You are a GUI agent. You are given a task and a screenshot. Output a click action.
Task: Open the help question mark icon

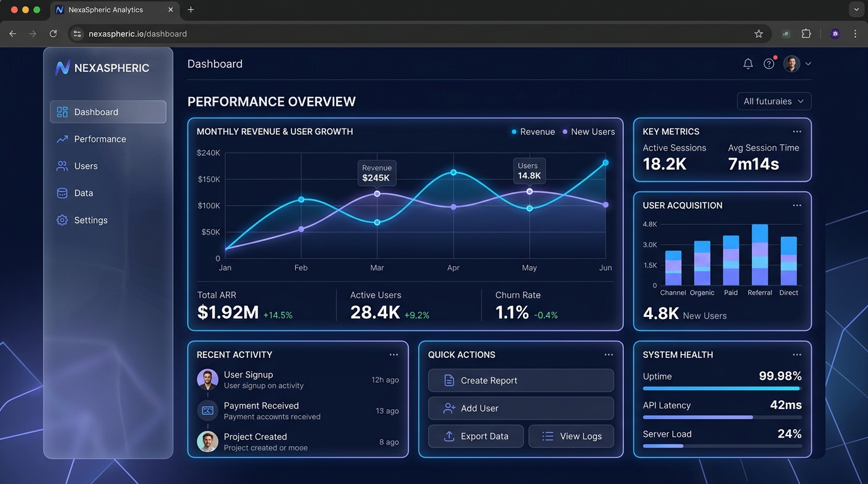click(769, 64)
